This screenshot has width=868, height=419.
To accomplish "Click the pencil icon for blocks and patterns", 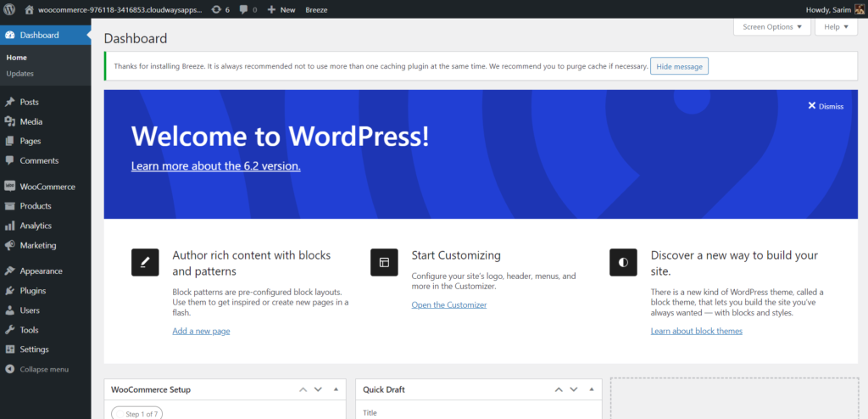I will click(145, 262).
